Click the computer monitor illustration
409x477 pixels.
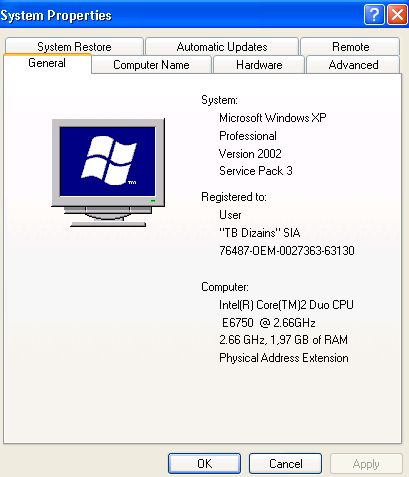tap(108, 173)
